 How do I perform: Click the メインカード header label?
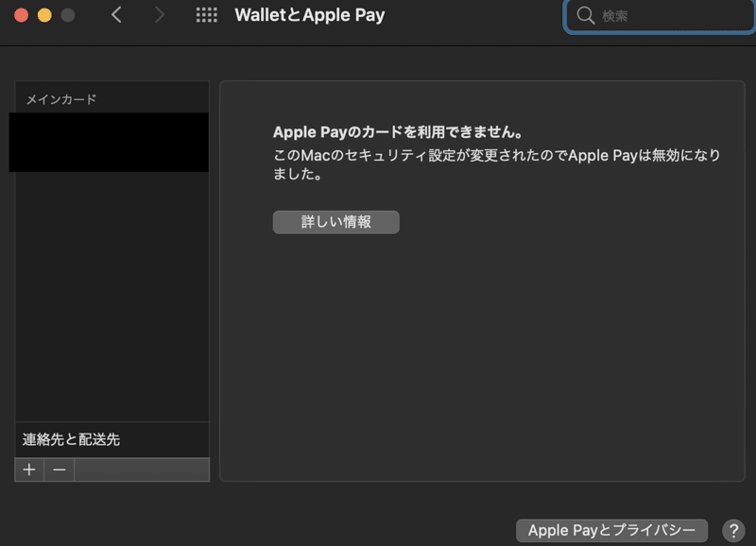[61, 99]
